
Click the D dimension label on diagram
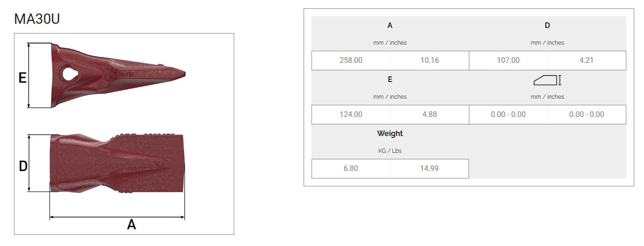pos(23,166)
